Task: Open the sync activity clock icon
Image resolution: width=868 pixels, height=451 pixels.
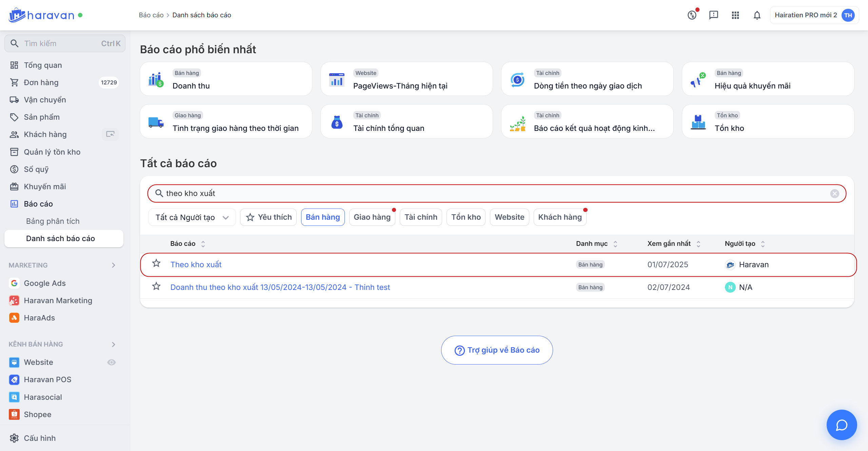Action: click(x=692, y=15)
